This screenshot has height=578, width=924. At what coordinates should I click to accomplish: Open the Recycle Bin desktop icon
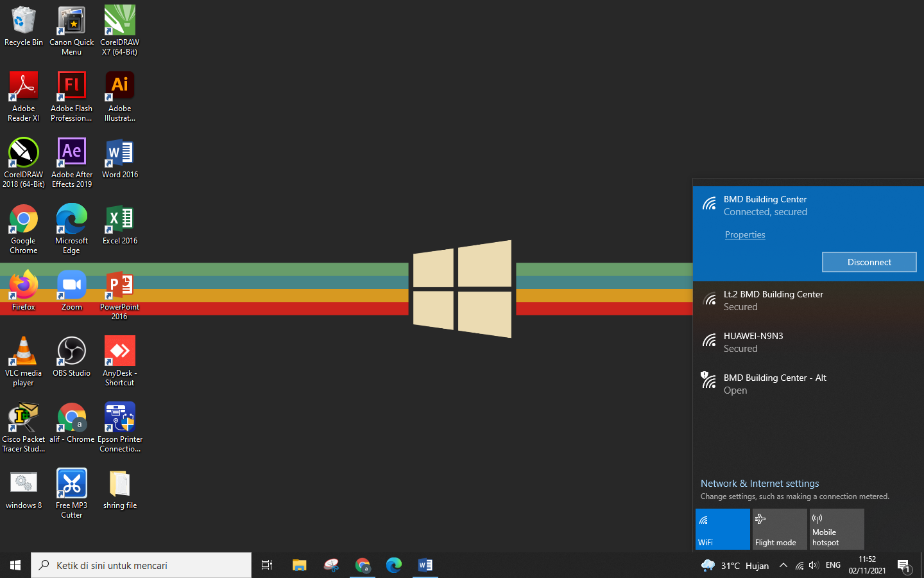24,26
